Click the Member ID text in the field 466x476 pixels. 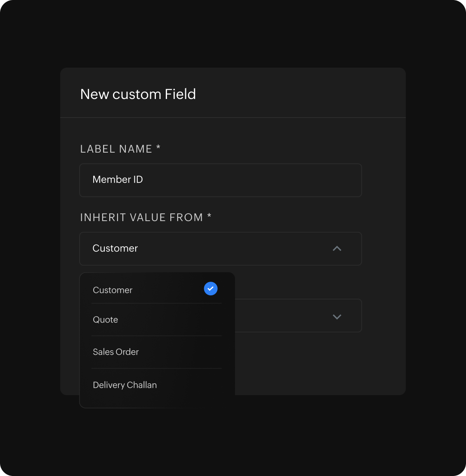click(118, 179)
